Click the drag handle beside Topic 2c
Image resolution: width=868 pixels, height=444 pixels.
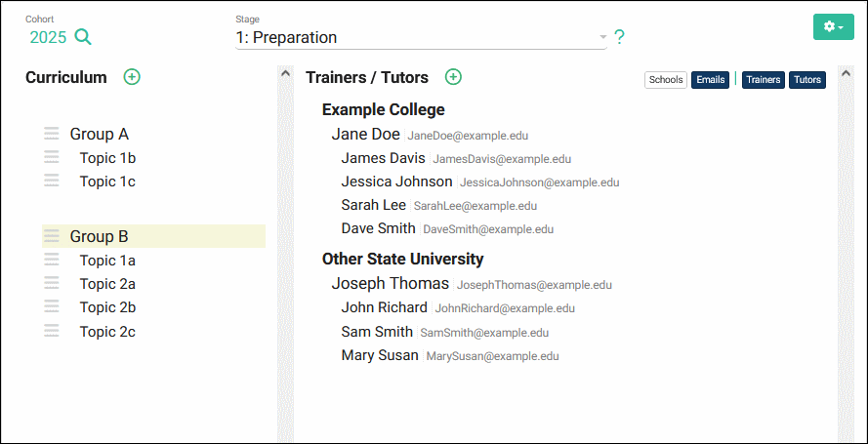52,331
